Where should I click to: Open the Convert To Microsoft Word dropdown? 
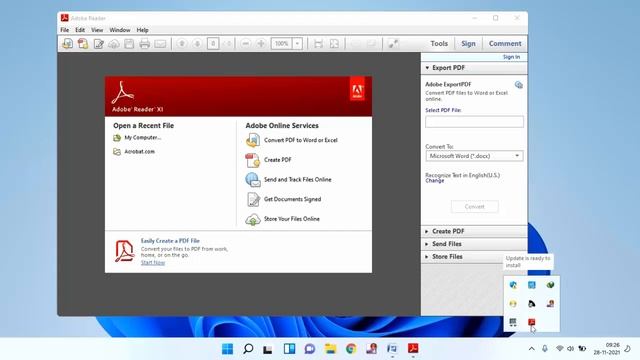[474, 156]
